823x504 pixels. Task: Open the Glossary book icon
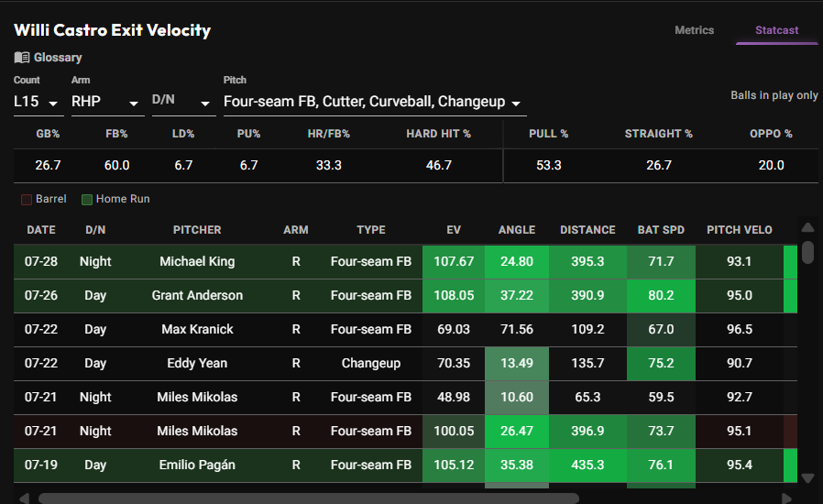point(21,57)
